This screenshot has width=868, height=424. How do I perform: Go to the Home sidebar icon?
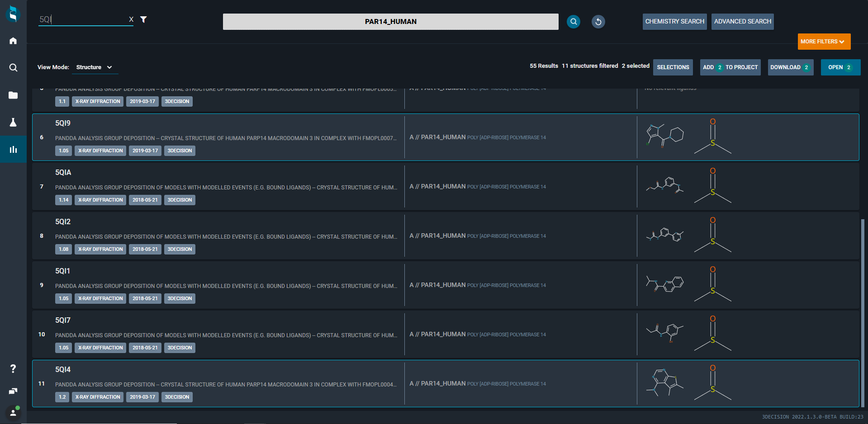coord(13,41)
